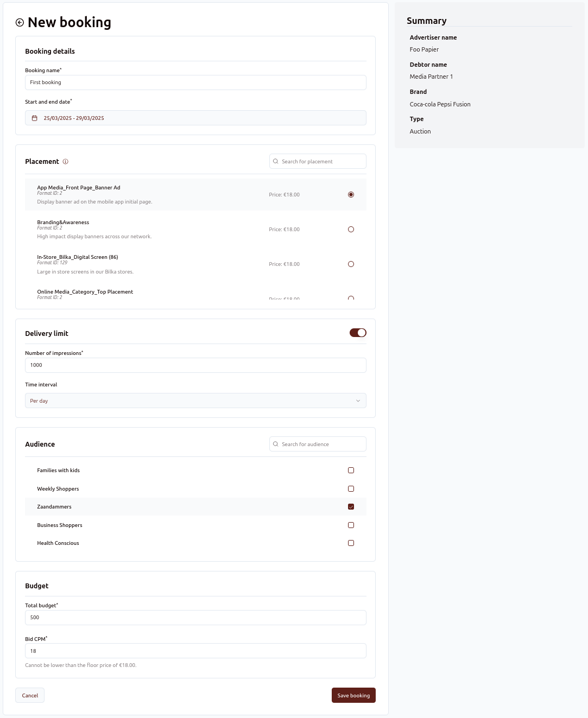The image size is (588, 718).
Task: Select the In-Store_Bilka_Digital Screen radio button
Action: coord(351,264)
